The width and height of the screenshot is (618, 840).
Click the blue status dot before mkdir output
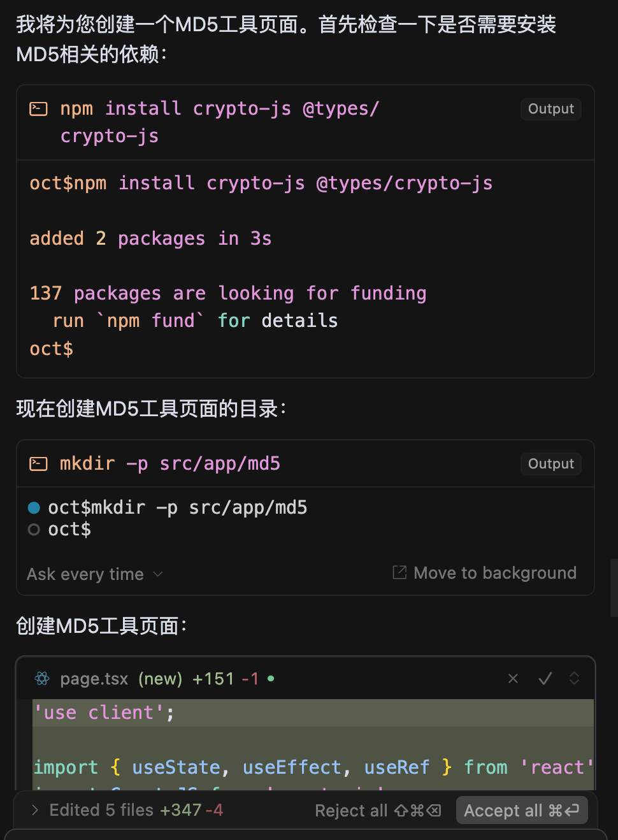[x=34, y=508]
